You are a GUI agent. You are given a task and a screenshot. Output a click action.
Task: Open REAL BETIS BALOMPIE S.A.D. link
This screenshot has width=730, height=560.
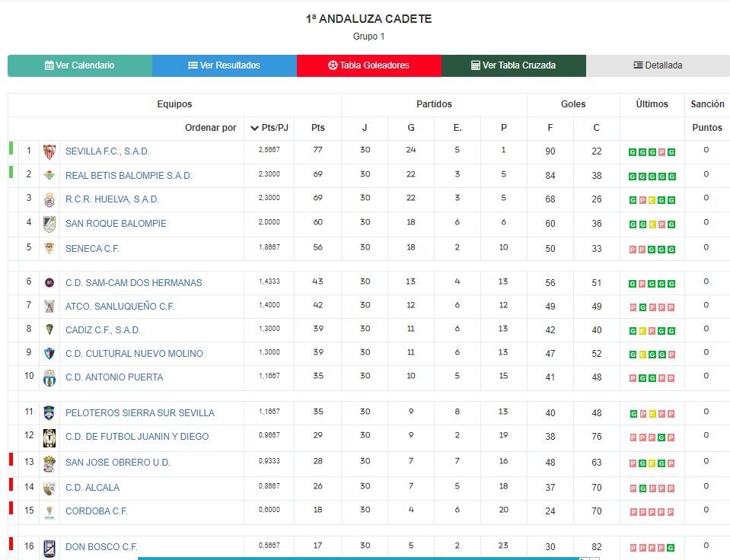[x=129, y=176]
